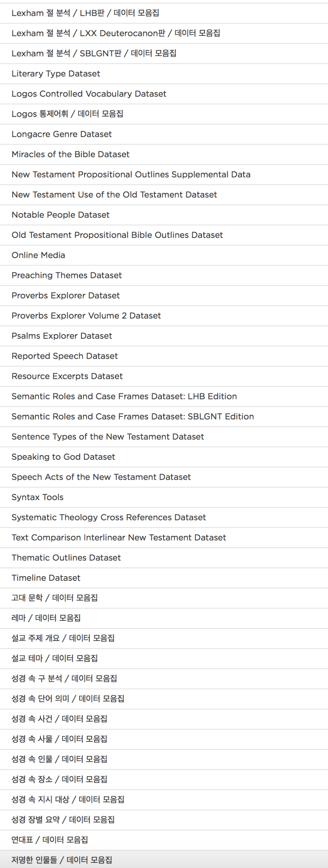Click Longacre Genre Dataset row

tap(164, 134)
